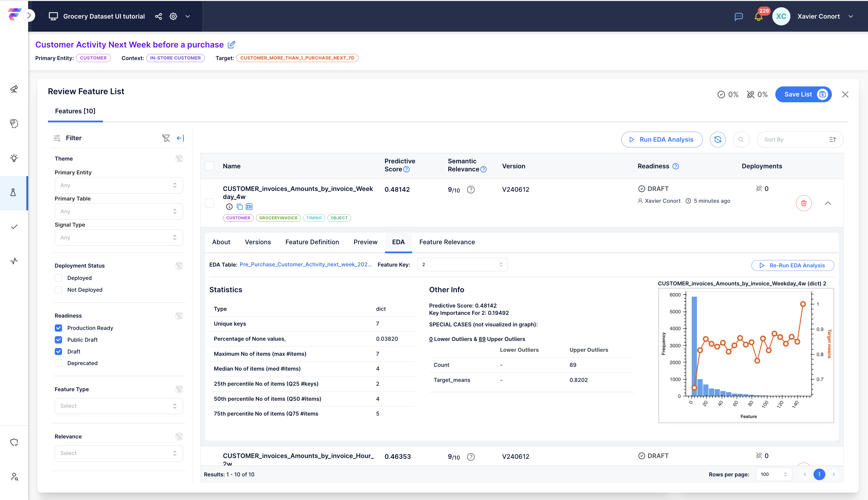Screen dimensions: 868x500
Task: Open the lightbulb ideation sidebar icon
Action: [14, 158]
